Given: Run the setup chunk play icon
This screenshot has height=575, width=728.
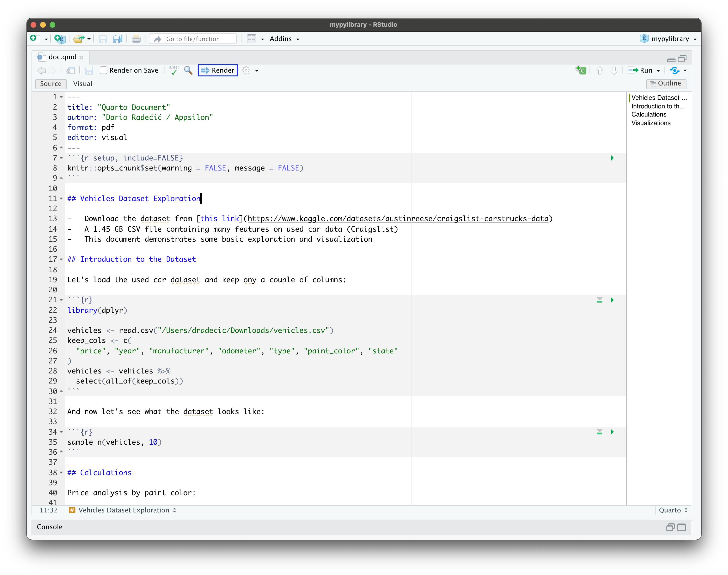Looking at the screenshot, I should click(x=612, y=158).
